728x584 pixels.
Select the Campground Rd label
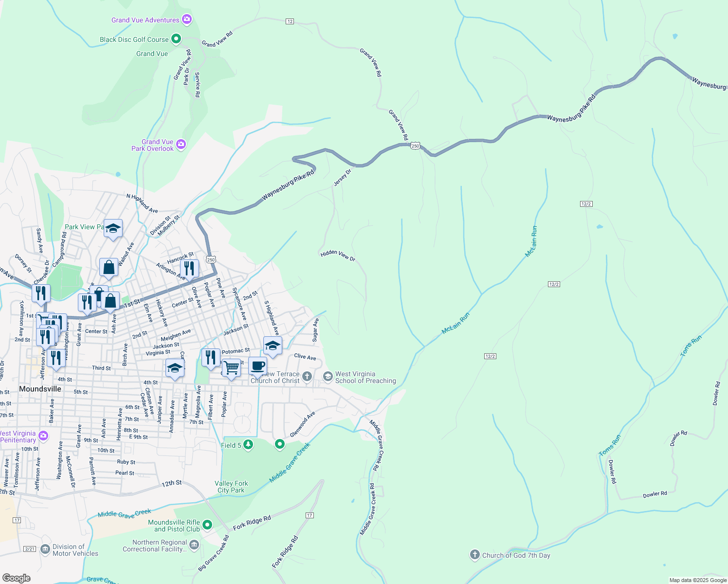59,249
